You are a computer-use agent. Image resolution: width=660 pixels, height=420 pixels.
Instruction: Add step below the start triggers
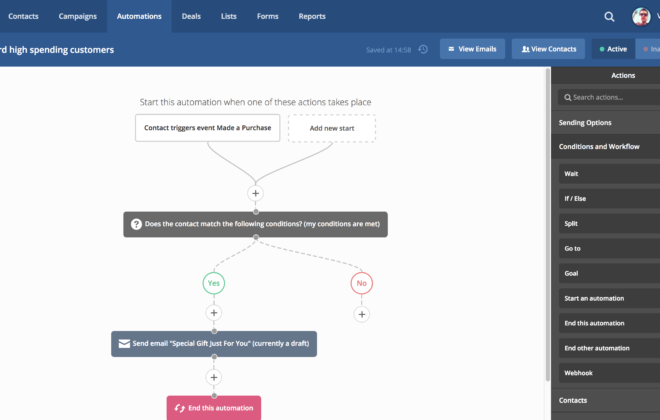coord(255,193)
